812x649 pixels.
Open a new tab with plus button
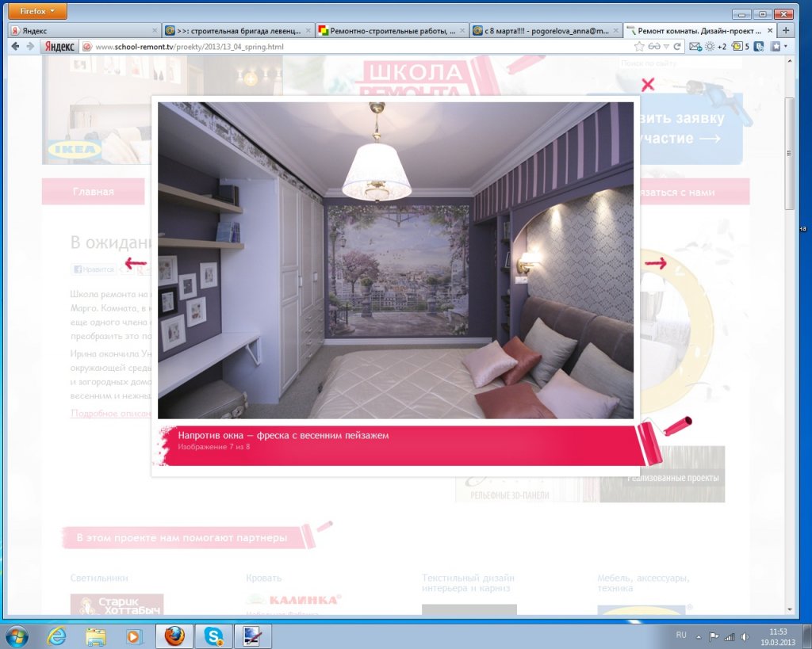786,31
